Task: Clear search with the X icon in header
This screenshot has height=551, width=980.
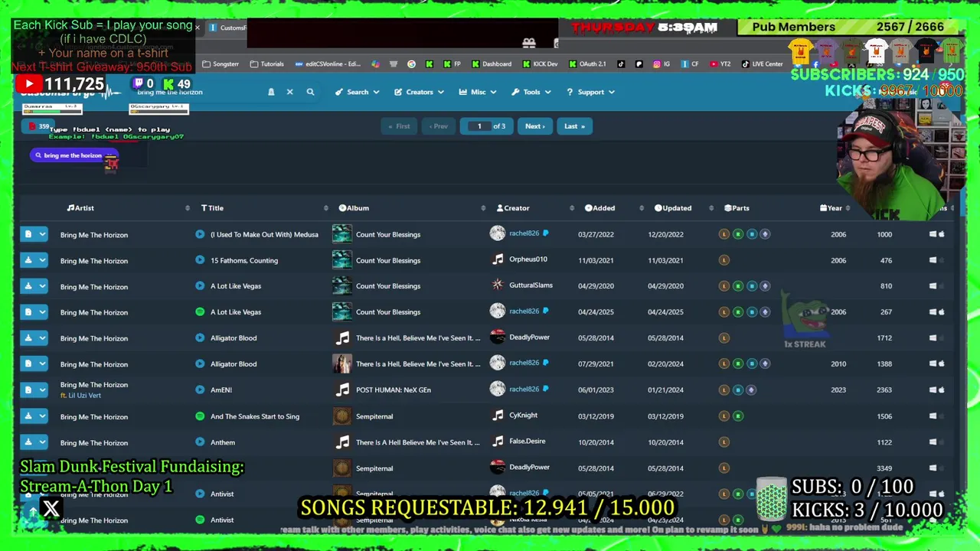Action: coord(289,92)
